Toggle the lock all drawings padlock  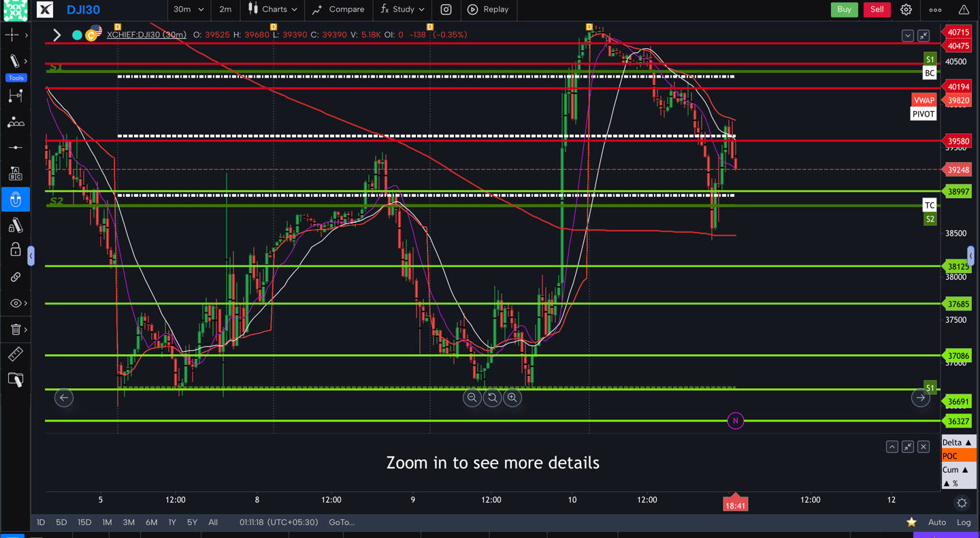(15, 251)
